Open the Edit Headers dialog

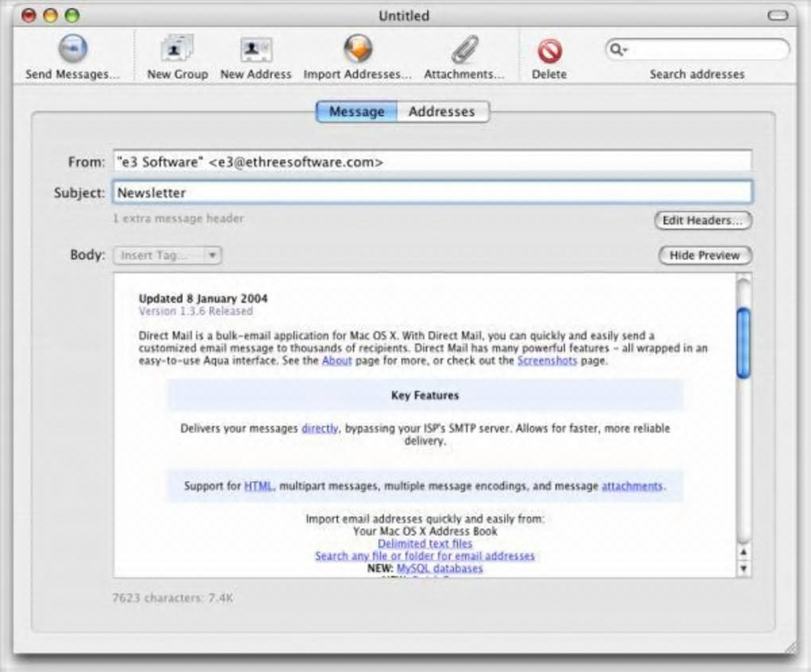[x=703, y=220]
